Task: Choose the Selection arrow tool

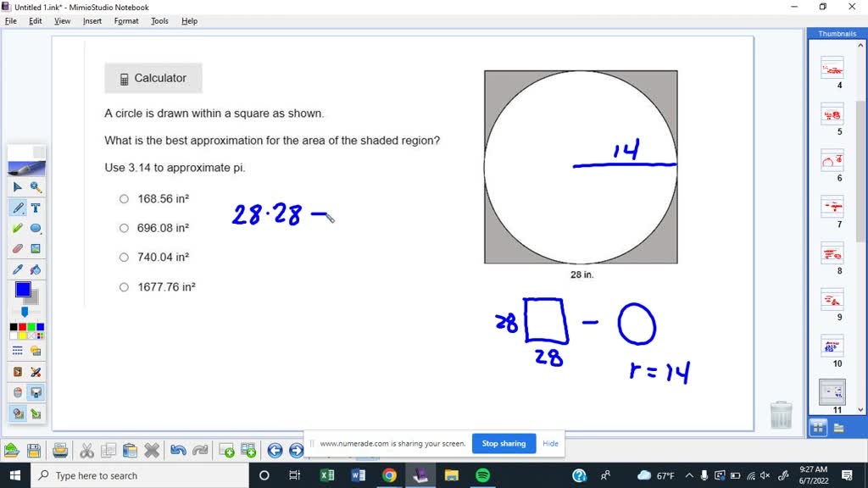Action: pyautogui.click(x=17, y=186)
